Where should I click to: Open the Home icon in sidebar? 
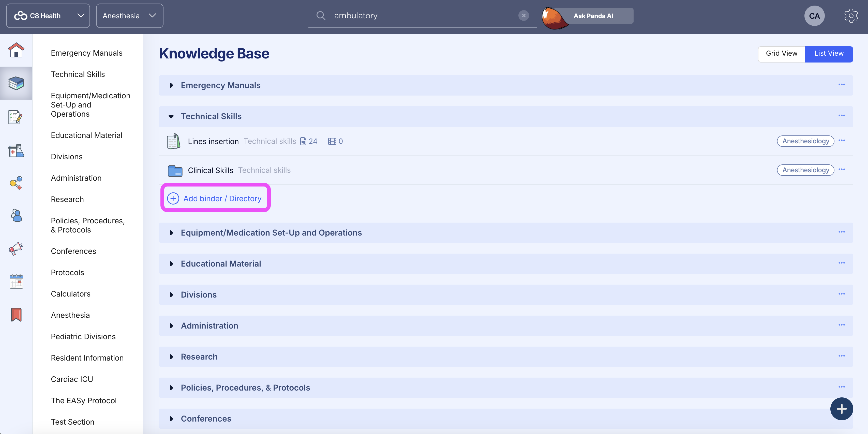pyautogui.click(x=16, y=50)
